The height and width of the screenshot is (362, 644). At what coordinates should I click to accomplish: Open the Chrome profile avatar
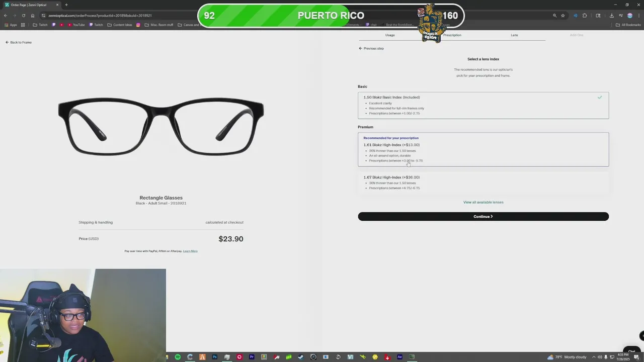[629, 16]
